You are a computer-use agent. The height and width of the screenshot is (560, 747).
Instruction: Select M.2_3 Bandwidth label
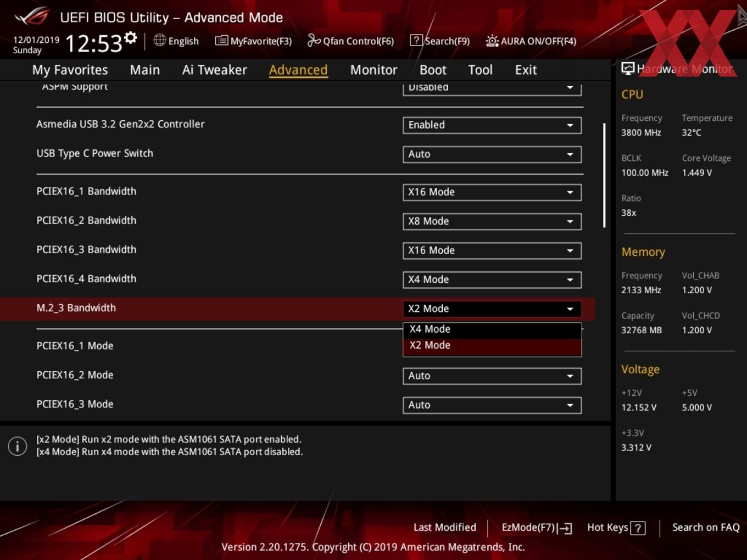click(x=76, y=308)
